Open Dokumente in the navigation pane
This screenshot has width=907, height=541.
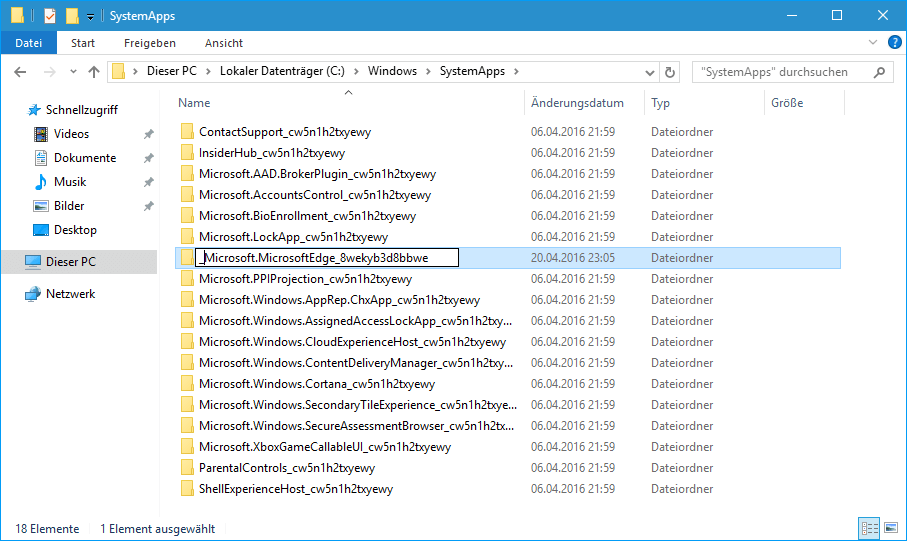click(84, 158)
